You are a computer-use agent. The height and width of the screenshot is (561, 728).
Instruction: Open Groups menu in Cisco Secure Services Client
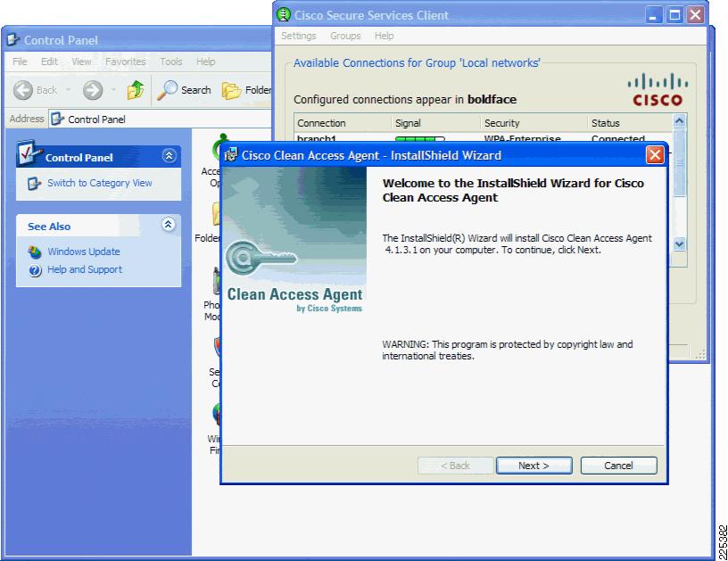(345, 36)
